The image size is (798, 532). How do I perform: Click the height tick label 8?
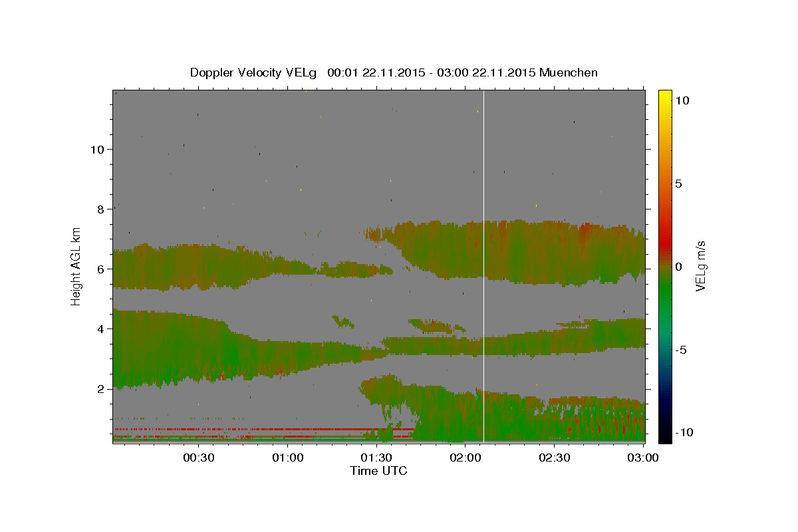(x=101, y=209)
